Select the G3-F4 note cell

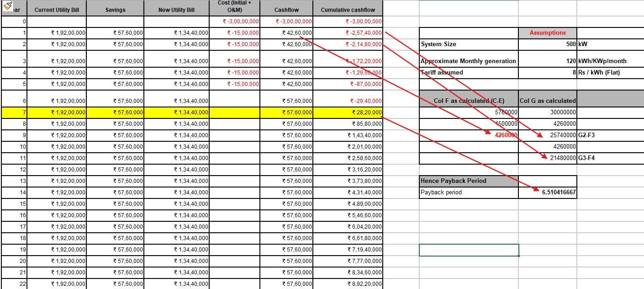pos(610,158)
